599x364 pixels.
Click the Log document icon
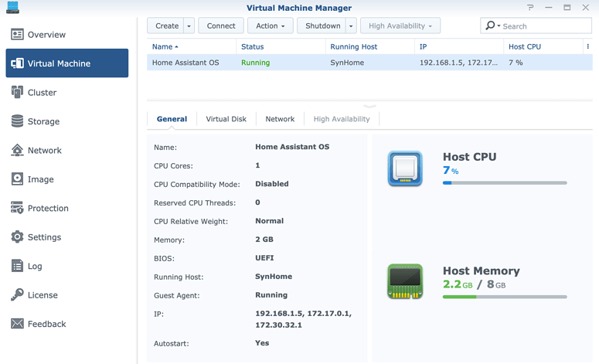coord(17,266)
